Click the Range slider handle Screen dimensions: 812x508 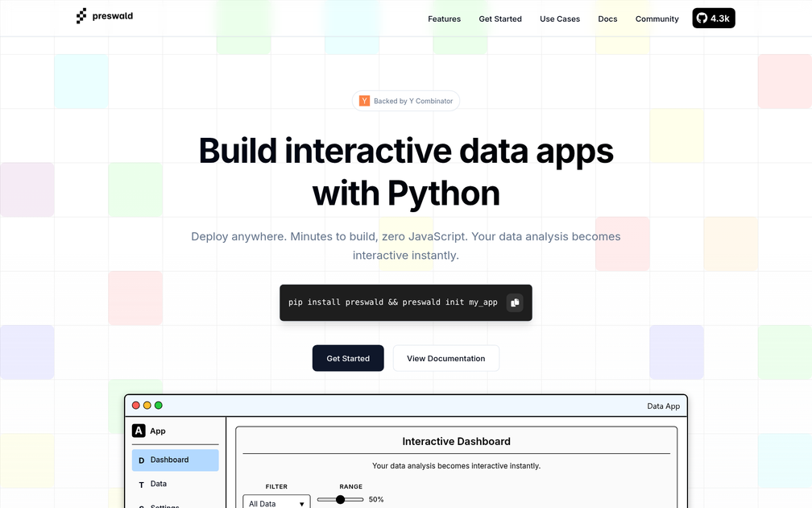(x=340, y=500)
